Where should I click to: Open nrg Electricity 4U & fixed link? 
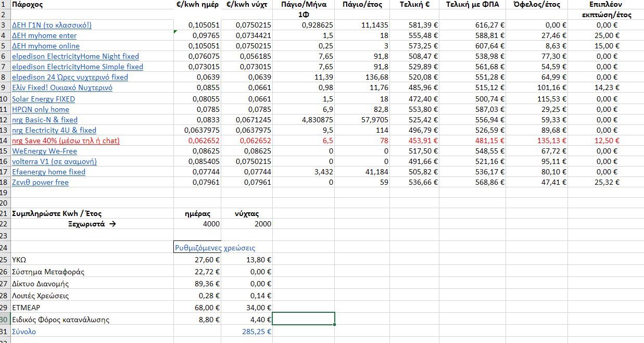54,130
